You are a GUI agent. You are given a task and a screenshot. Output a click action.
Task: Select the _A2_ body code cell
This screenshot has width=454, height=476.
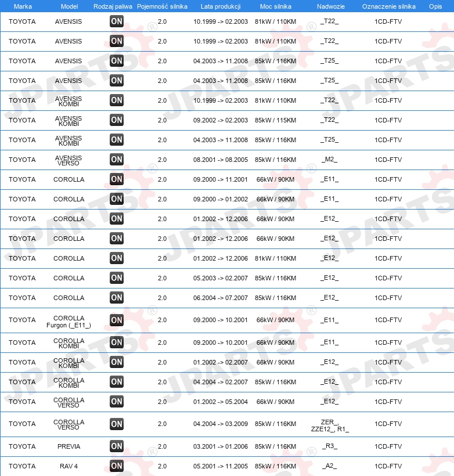330,466
